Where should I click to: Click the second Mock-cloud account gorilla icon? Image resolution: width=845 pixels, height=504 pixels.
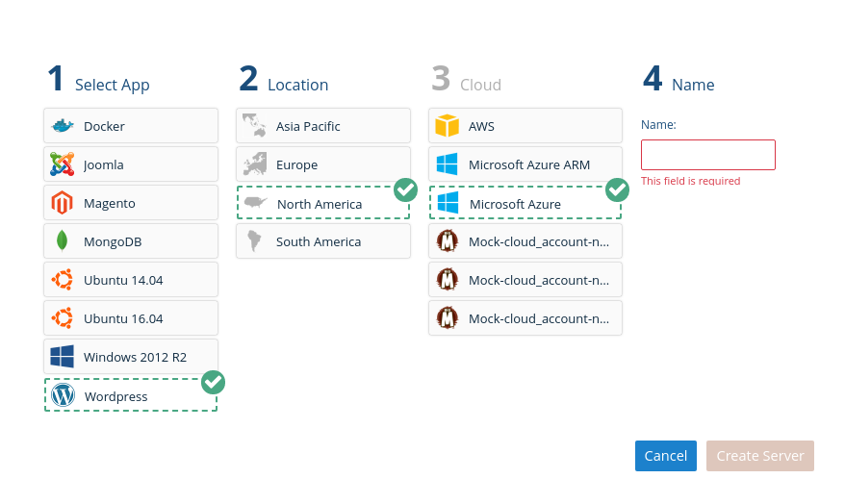[447, 280]
